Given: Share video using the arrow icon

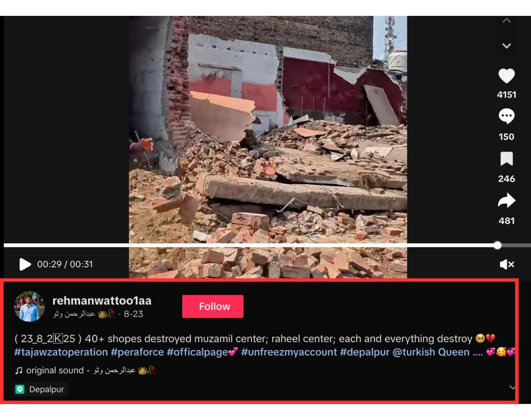Looking at the screenshot, I should (x=507, y=201).
